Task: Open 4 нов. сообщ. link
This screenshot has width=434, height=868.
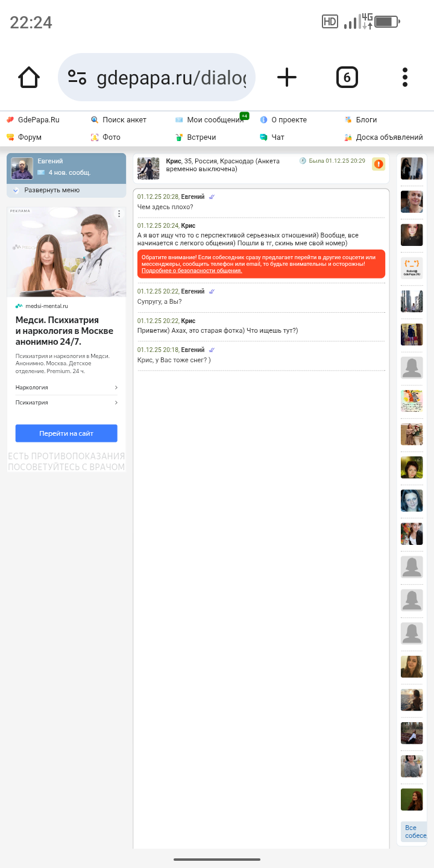Action: tap(69, 172)
